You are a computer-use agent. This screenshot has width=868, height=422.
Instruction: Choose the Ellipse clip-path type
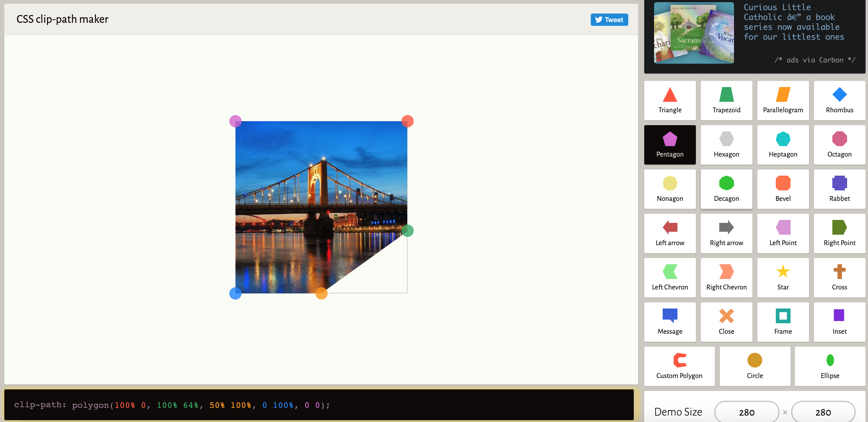830,366
